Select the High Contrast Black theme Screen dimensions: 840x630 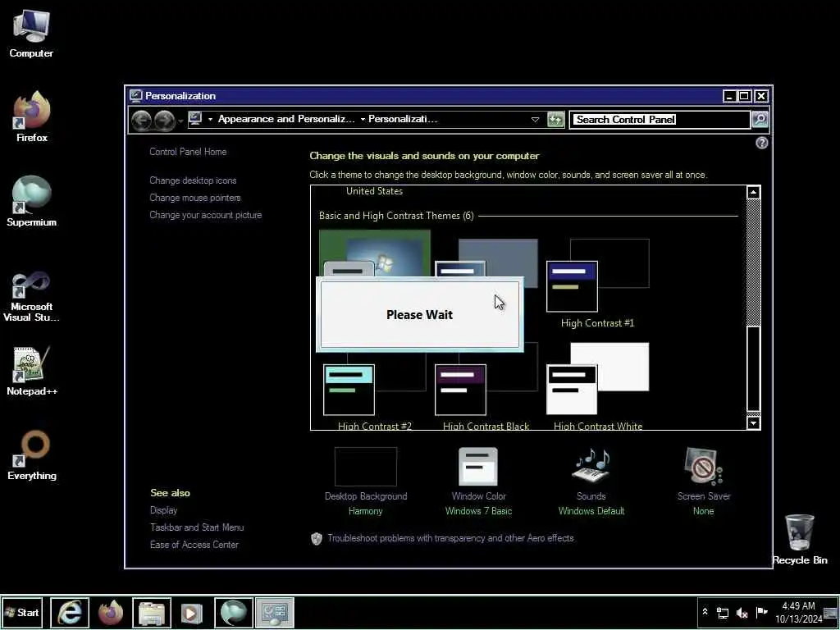tap(486, 386)
